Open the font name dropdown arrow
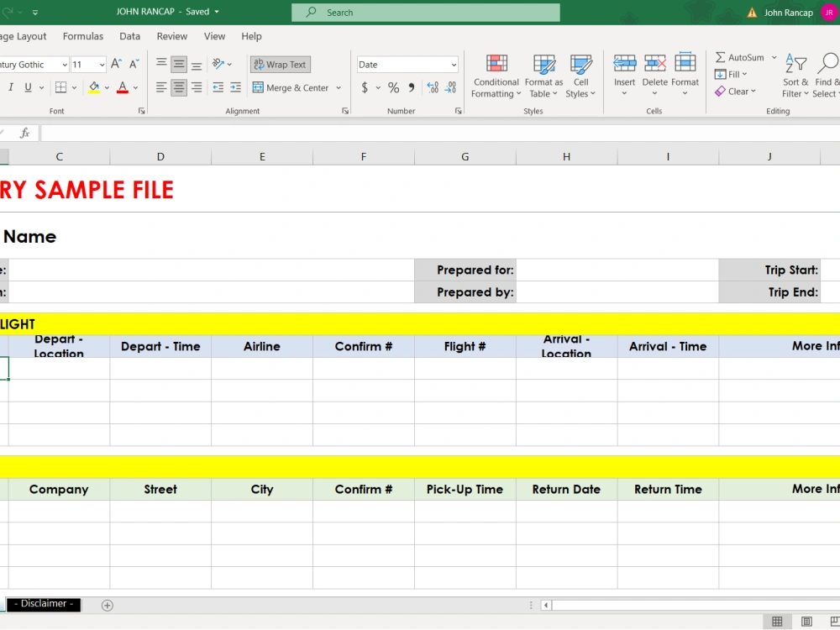 pyautogui.click(x=65, y=65)
